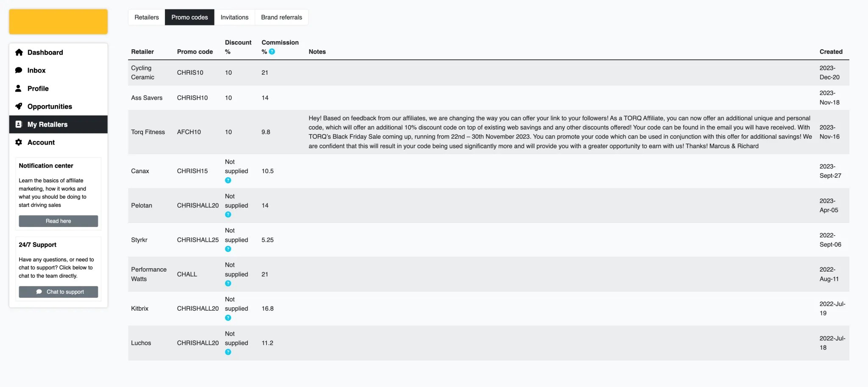Click the yellow logo banner
Image resolution: width=868 pixels, height=387 pixels.
click(x=58, y=22)
